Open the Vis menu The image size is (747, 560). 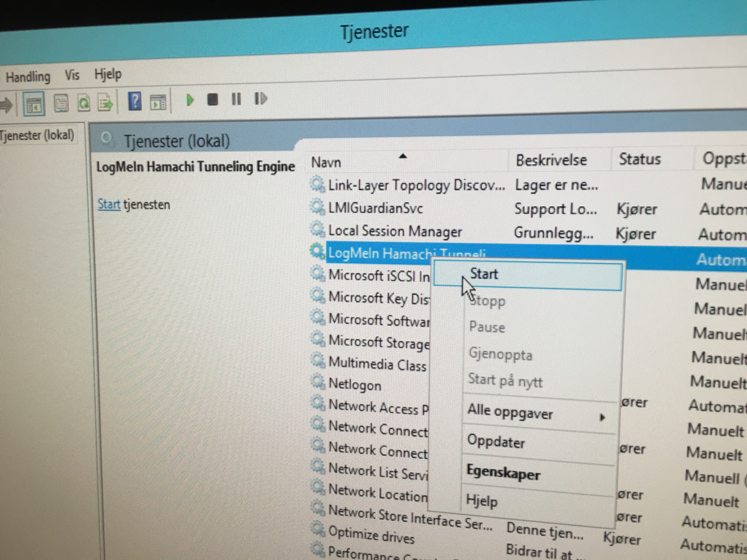[72, 75]
